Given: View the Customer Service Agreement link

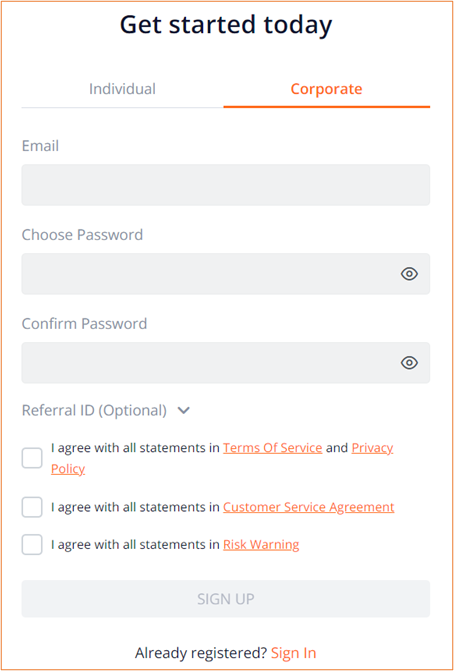Looking at the screenshot, I should (309, 507).
